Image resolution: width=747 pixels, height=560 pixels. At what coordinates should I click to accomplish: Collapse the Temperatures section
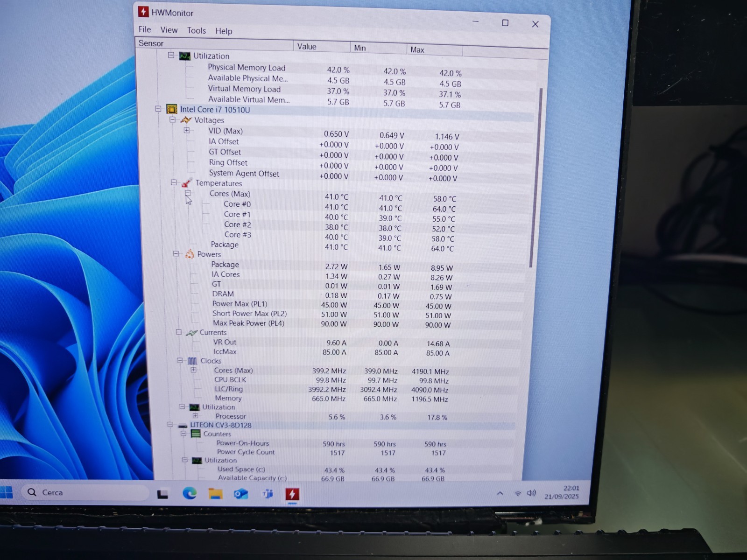coord(174,182)
